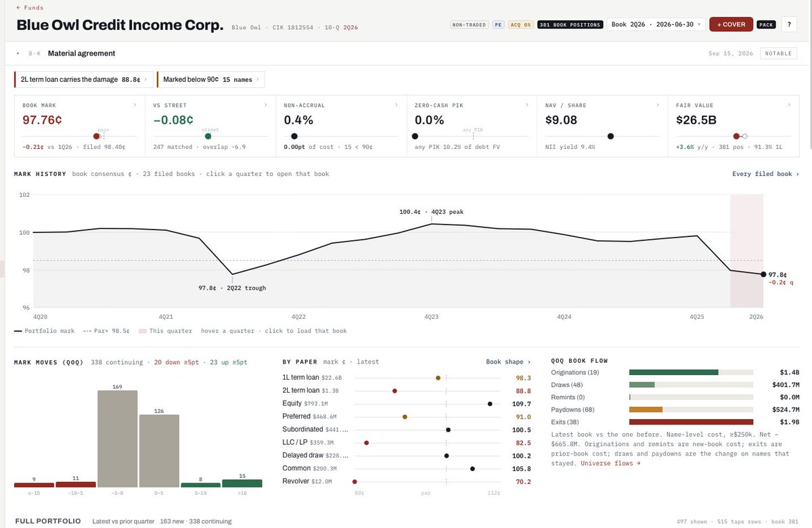Click the ACQ 0% tag
The width and height of the screenshot is (812, 528).
pos(521,24)
